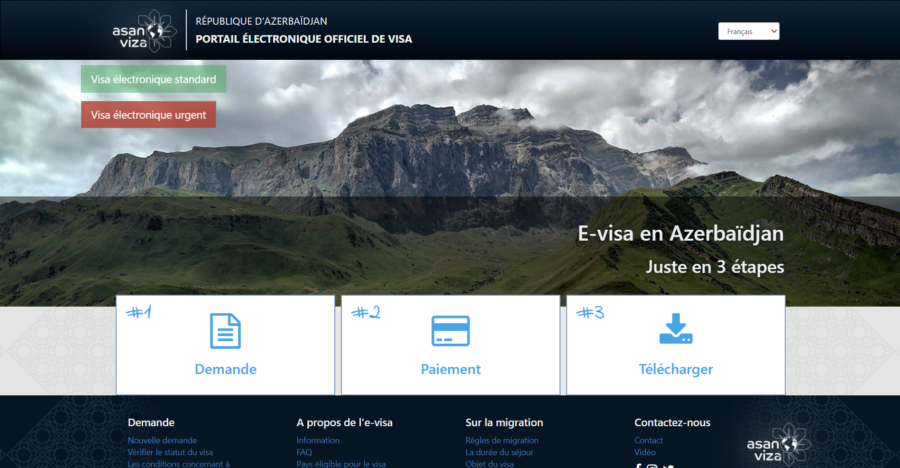This screenshot has width=900, height=468.
Task: Open the Vidéo link under Contactez-nous
Action: coord(645,452)
